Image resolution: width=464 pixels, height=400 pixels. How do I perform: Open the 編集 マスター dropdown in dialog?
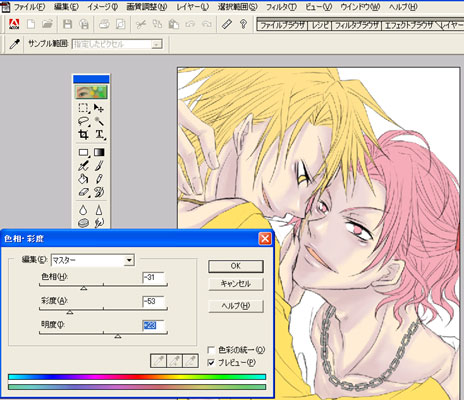pyautogui.click(x=129, y=260)
